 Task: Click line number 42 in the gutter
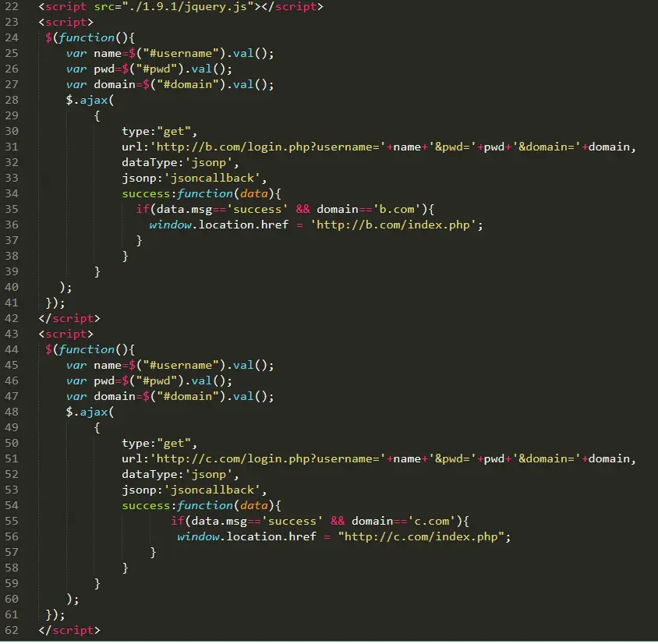click(12, 319)
